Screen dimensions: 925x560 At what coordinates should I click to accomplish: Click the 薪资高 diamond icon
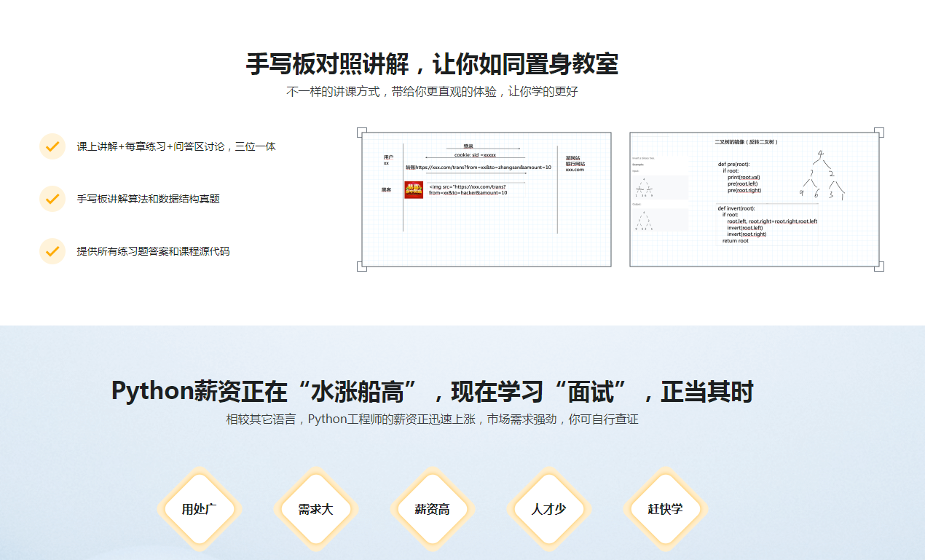432,510
